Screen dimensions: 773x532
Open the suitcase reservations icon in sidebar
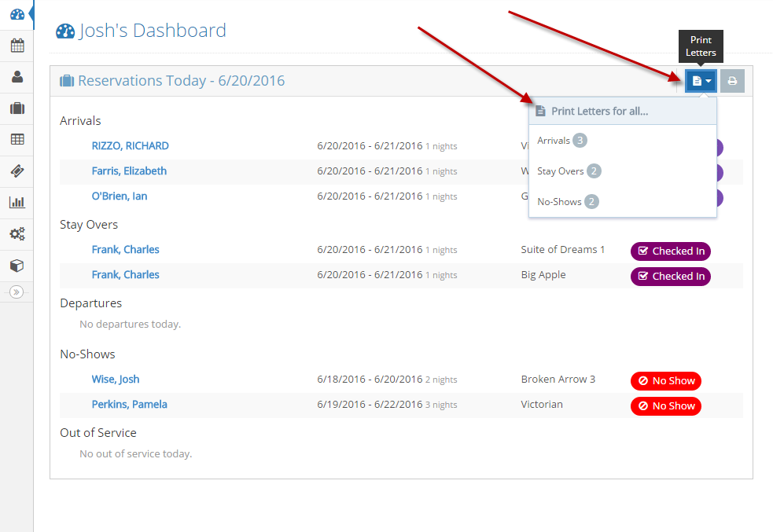tap(17, 108)
